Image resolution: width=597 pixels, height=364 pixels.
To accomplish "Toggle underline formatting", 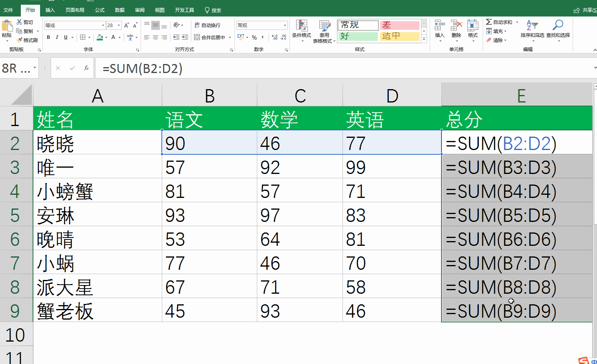I will pos(65,37).
